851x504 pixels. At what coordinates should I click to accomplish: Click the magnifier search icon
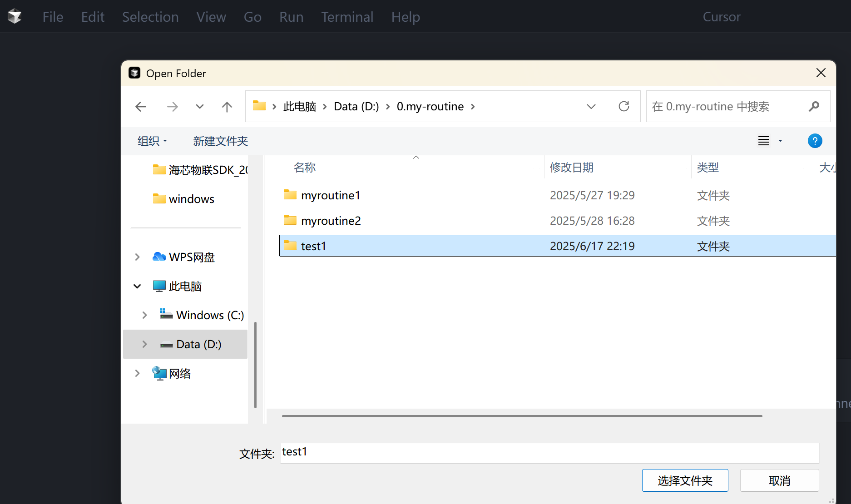[x=814, y=107]
